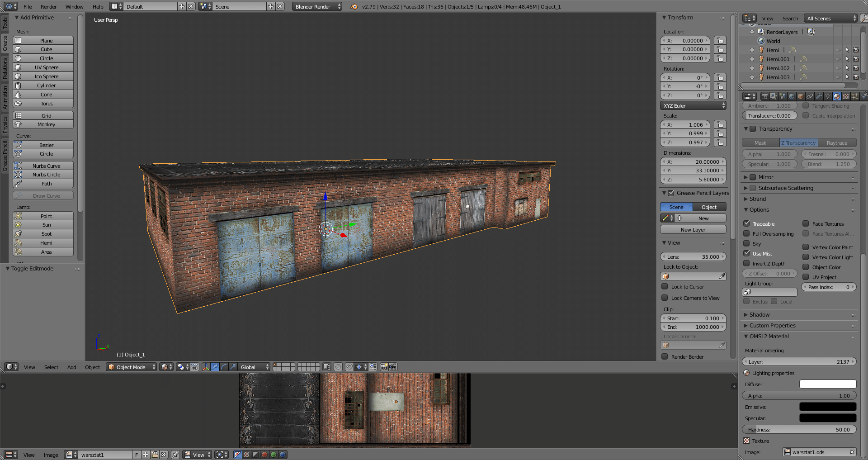This screenshot has height=460, width=868.
Task: Open the Texture properties tab icon
Action: 845,96
